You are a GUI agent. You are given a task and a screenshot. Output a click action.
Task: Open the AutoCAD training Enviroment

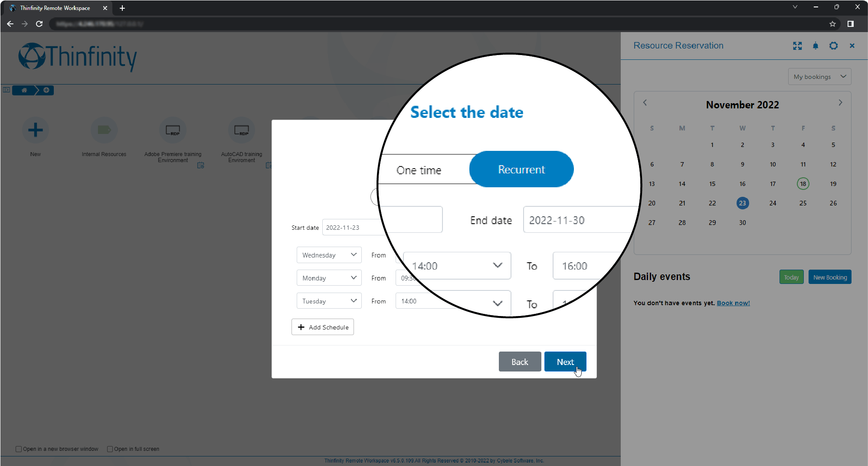point(242,130)
